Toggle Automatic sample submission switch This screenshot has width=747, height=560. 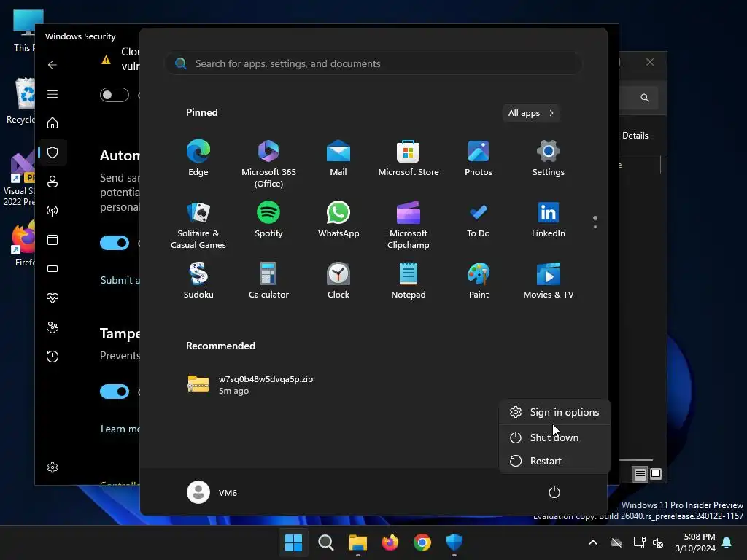pos(115,243)
